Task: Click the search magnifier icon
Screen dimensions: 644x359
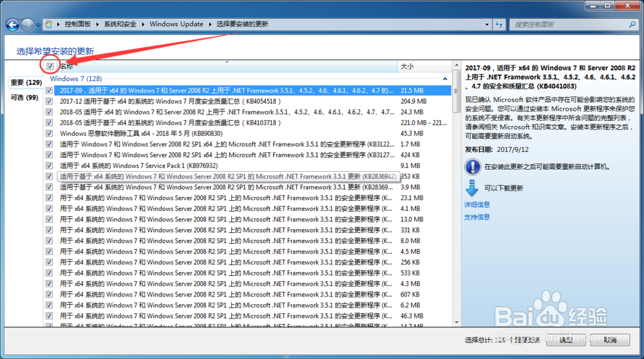Action: [632, 24]
